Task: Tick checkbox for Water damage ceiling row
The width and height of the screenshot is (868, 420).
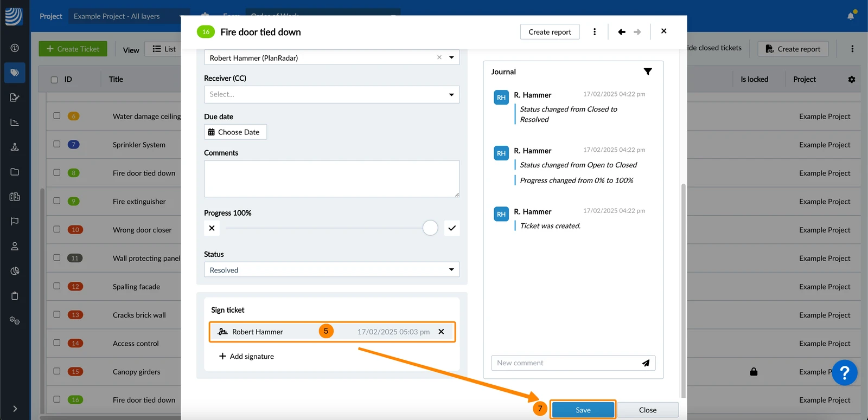Action: (56, 115)
